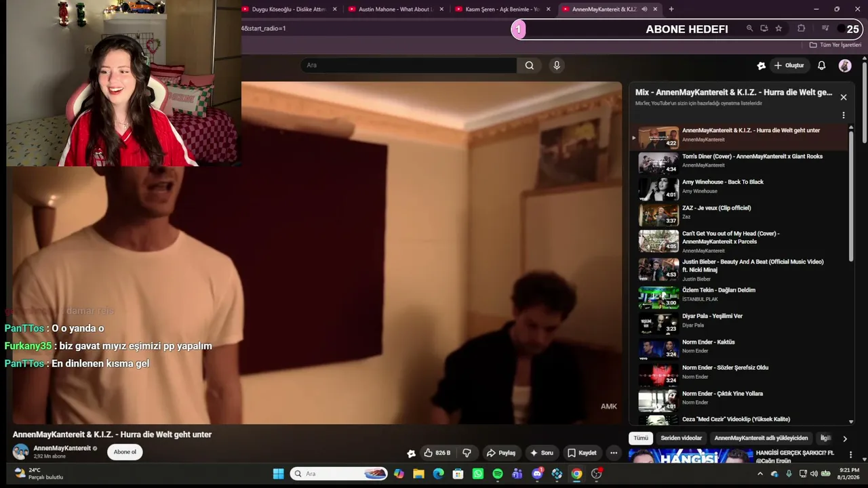Show hidden system tray icons
The height and width of the screenshot is (488, 868).
[759, 474]
